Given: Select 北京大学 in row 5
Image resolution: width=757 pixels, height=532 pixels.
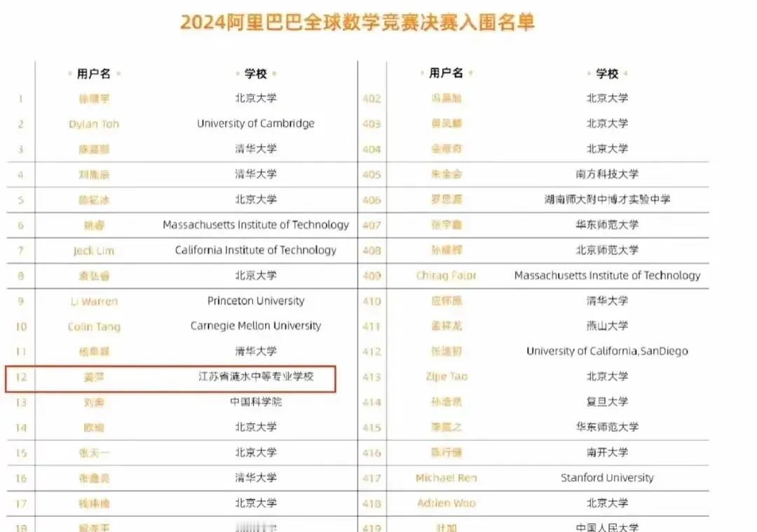Looking at the screenshot, I should coord(255,199).
